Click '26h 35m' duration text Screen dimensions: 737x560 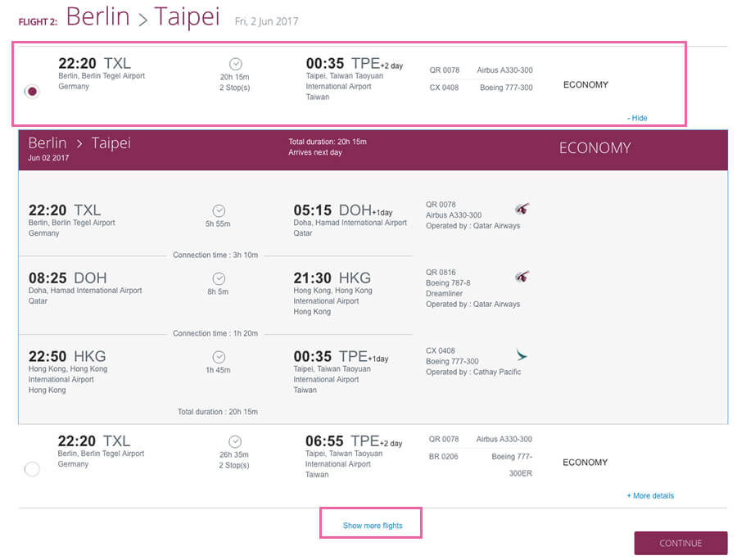(234, 454)
